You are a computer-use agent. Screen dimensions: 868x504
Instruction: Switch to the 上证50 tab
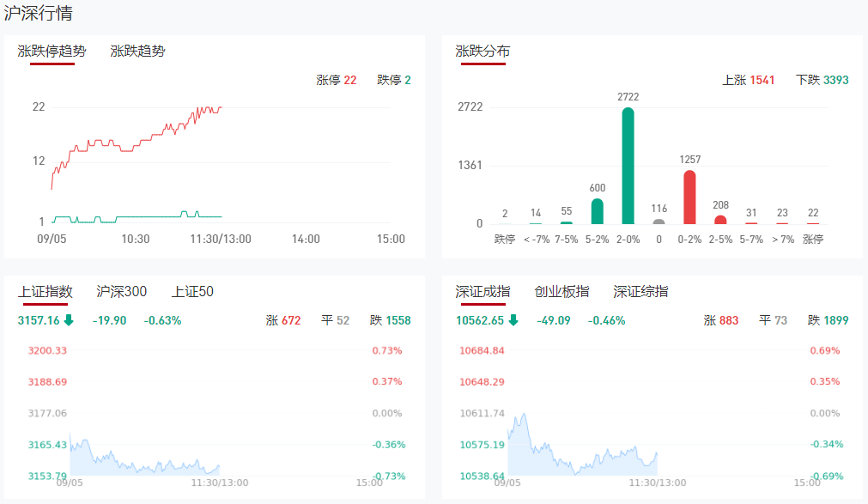(x=192, y=291)
